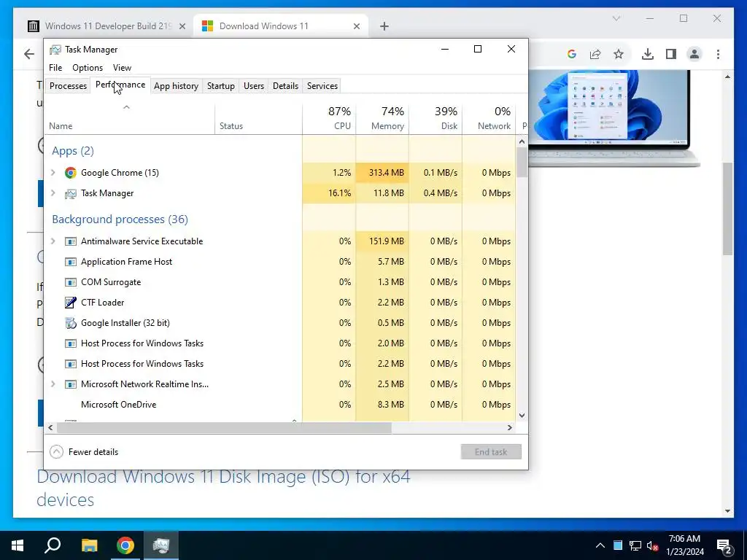Switch to the App history tab
This screenshot has width=747, height=560.
pos(177,86)
